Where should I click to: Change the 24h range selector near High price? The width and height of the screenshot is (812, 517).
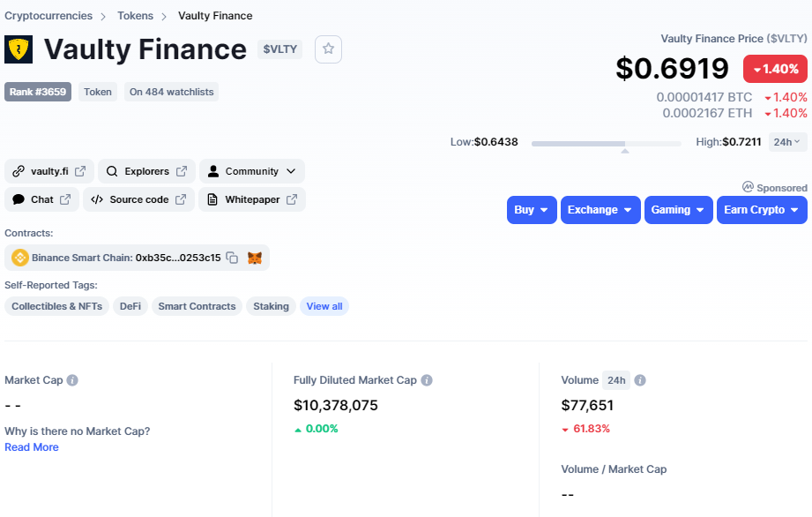pyautogui.click(x=787, y=142)
